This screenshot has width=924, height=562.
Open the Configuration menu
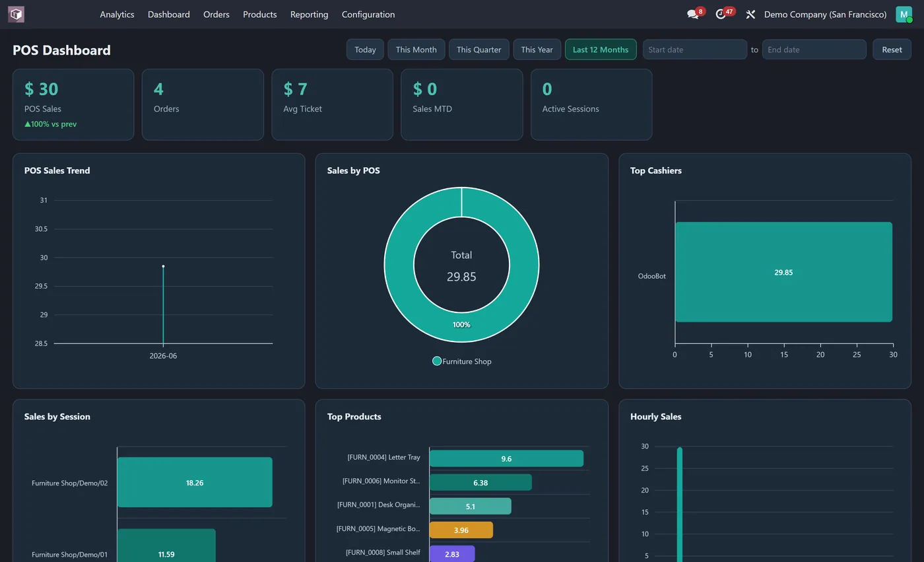(368, 14)
